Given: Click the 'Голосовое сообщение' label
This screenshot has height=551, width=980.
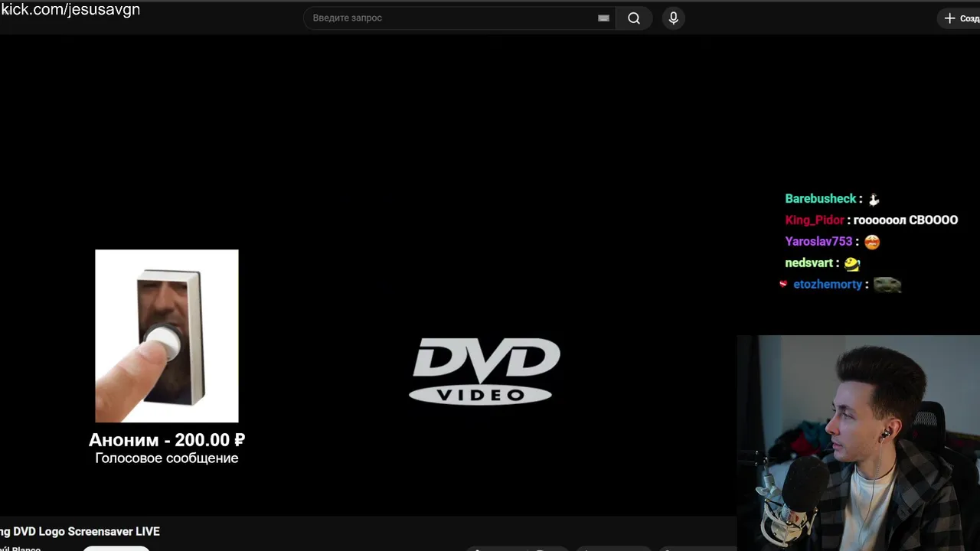Looking at the screenshot, I should click(167, 458).
